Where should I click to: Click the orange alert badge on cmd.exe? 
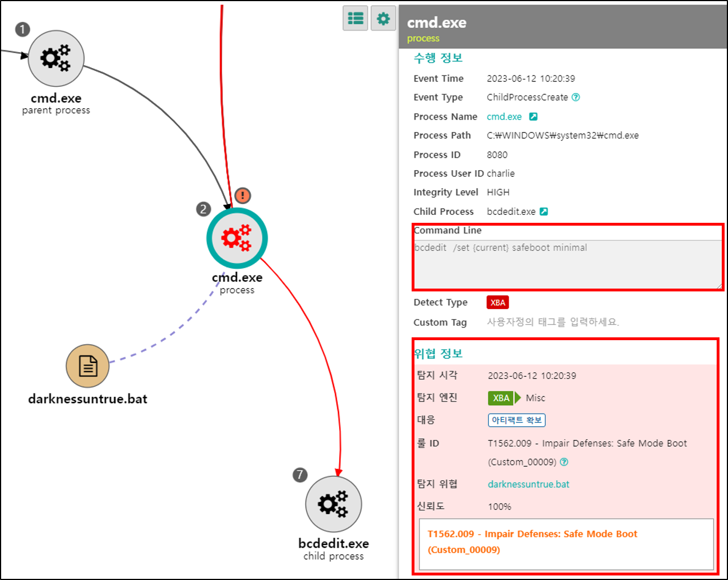point(242,196)
